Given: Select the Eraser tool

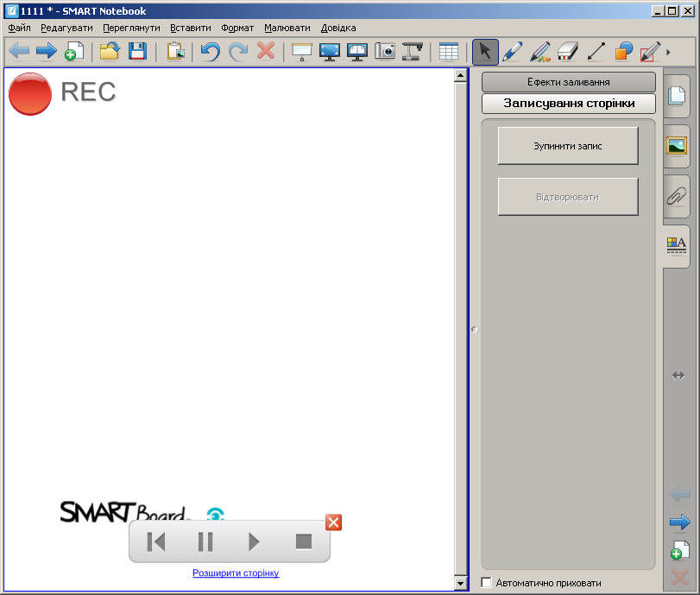Looking at the screenshot, I should click(568, 51).
